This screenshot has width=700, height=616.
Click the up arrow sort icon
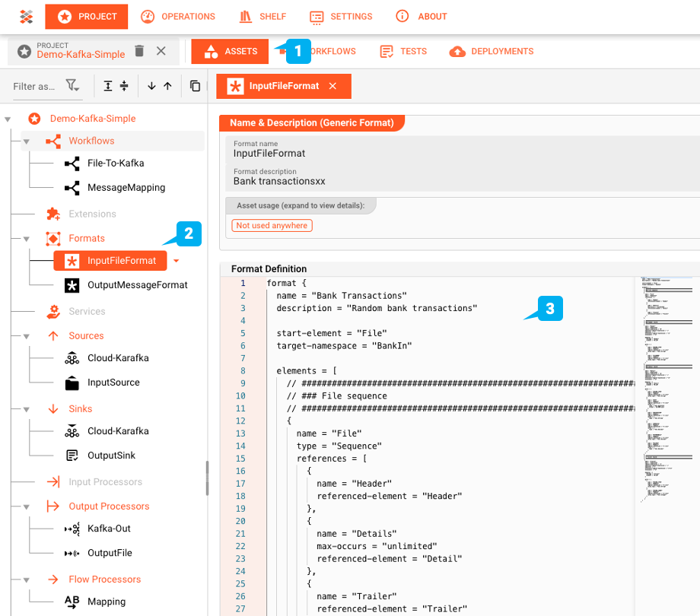click(167, 86)
